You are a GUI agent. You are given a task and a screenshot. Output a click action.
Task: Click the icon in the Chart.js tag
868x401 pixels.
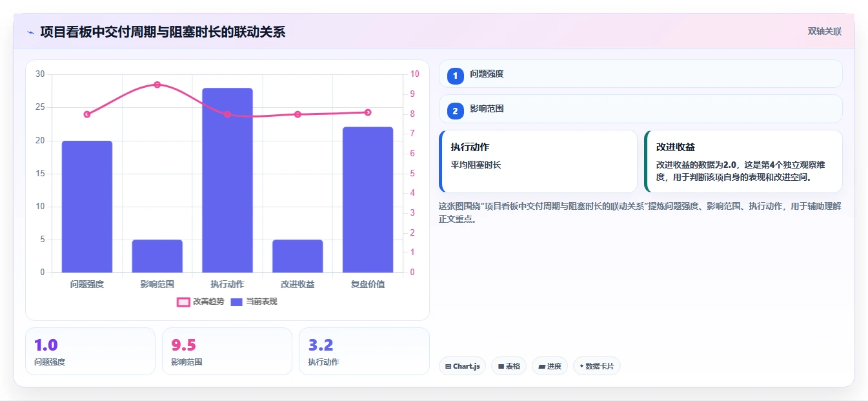pyautogui.click(x=449, y=367)
